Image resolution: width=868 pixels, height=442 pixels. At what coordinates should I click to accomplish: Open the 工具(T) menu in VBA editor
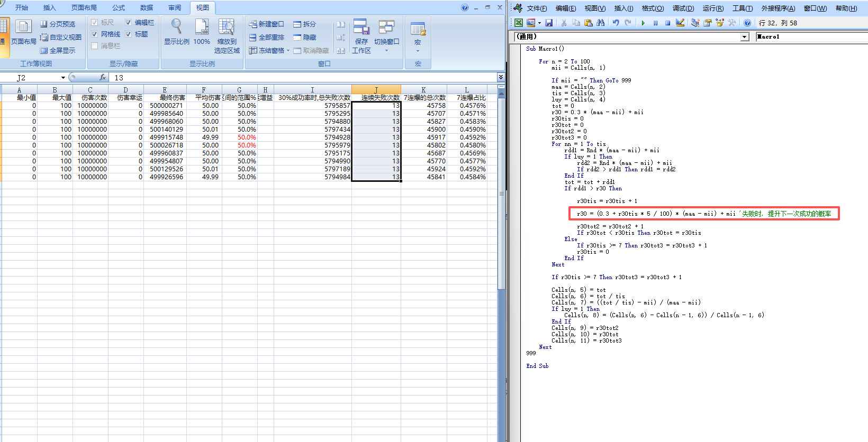click(x=743, y=8)
